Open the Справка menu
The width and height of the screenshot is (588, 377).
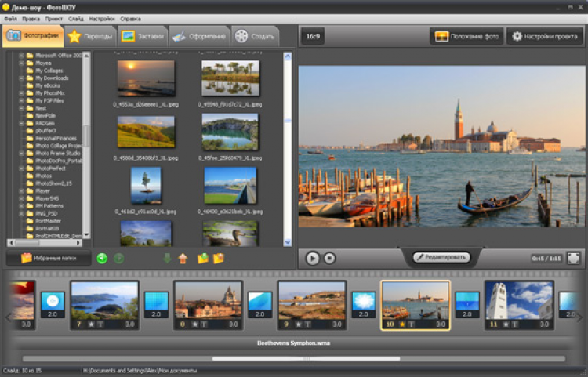tap(130, 18)
